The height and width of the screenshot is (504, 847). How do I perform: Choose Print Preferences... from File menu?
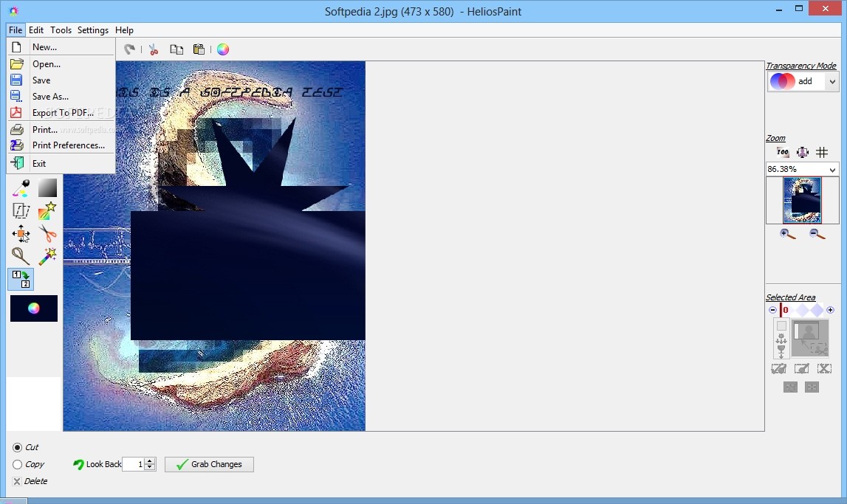tap(61, 145)
